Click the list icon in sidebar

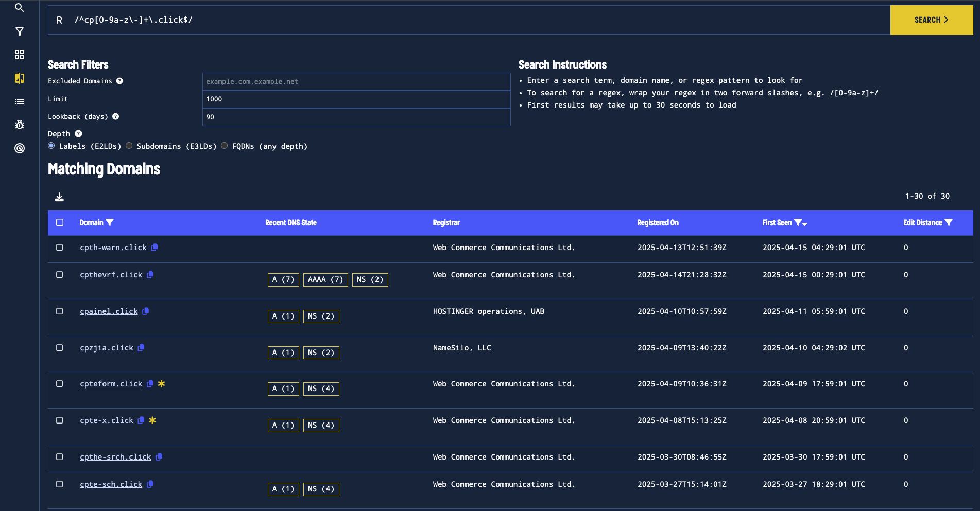(x=20, y=101)
